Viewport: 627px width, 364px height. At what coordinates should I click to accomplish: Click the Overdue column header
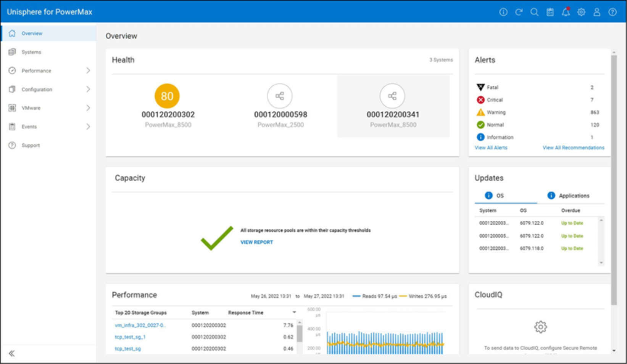(571, 210)
